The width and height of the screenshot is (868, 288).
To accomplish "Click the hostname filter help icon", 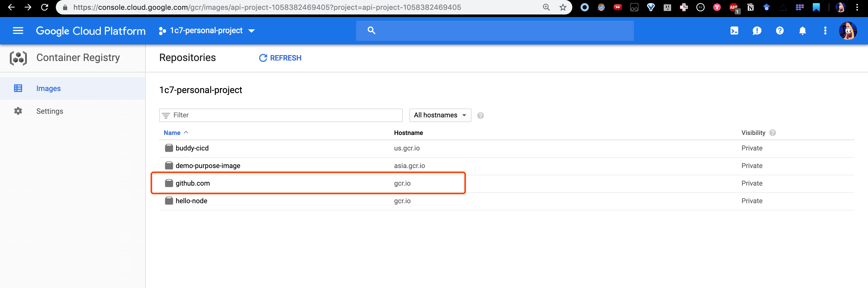I will tap(480, 116).
